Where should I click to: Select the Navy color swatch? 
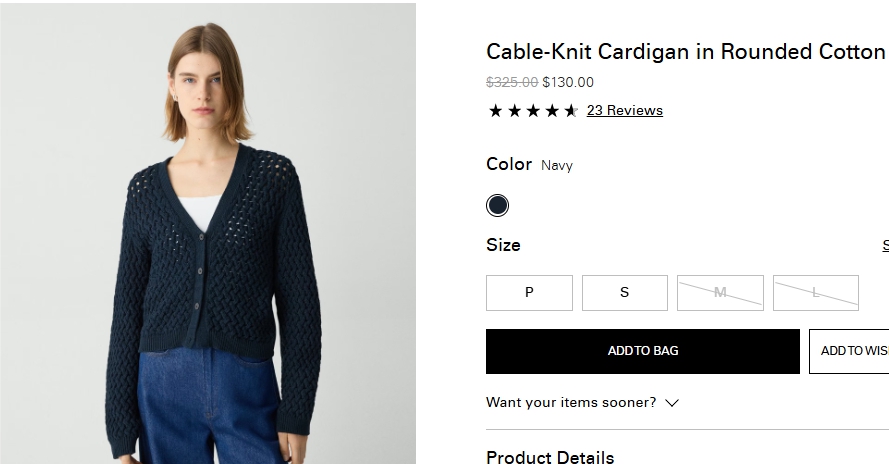coord(497,206)
